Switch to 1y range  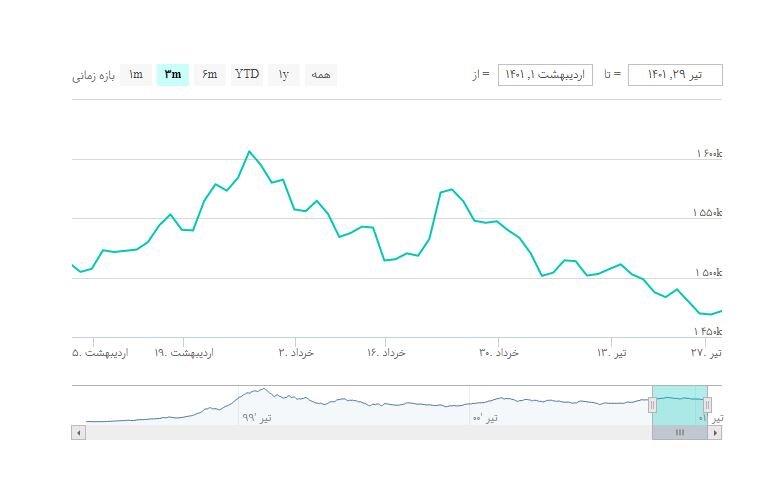coord(283,75)
